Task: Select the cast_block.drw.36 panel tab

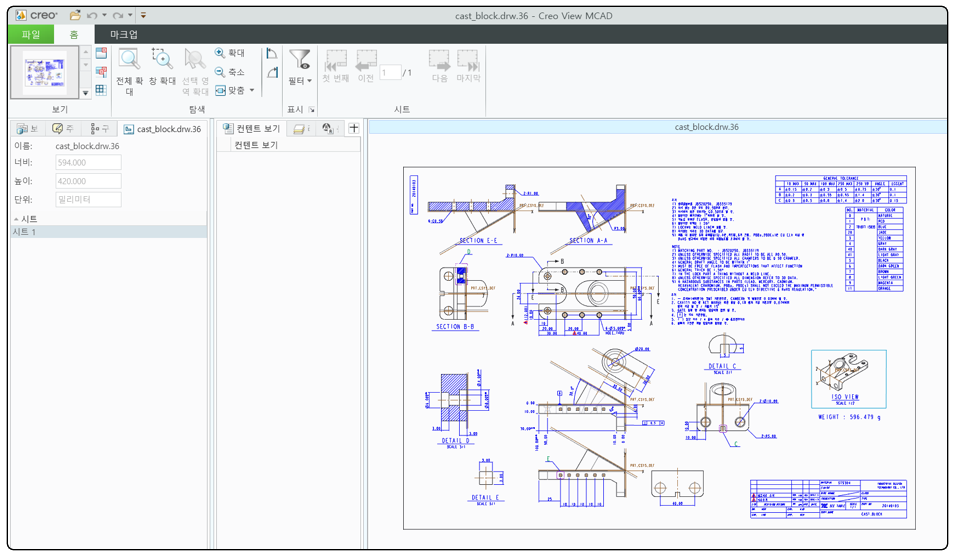Action: click(x=162, y=128)
